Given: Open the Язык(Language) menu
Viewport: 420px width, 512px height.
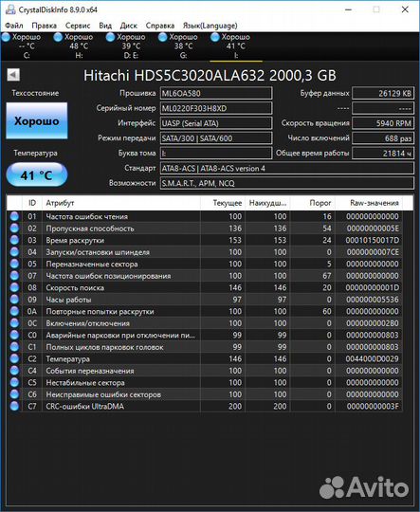Looking at the screenshot, I should 210,26.
